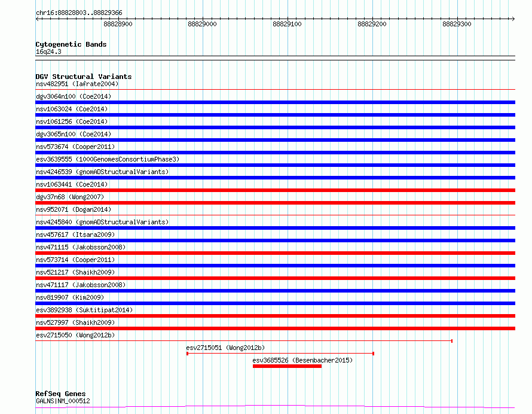Image resolution: width=532 pixels, height=414 pixels.
Task: Click the chr16:88828803..88829366 region label
Action: pos(79,13)
